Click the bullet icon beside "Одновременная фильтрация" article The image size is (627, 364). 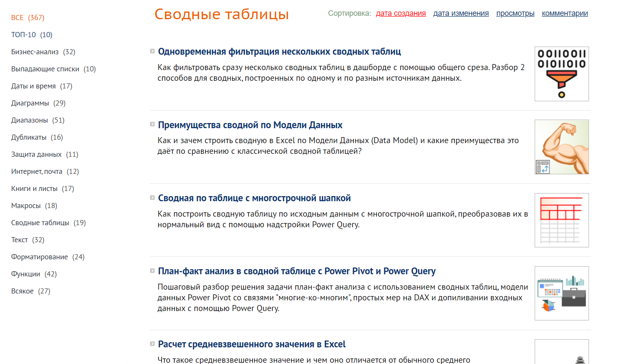tap(152, 51)
